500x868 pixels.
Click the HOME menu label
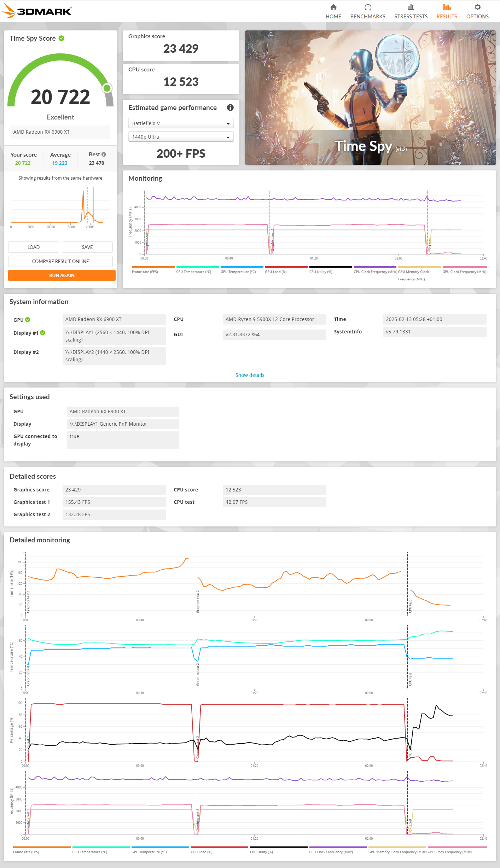(x=333, y=17)
